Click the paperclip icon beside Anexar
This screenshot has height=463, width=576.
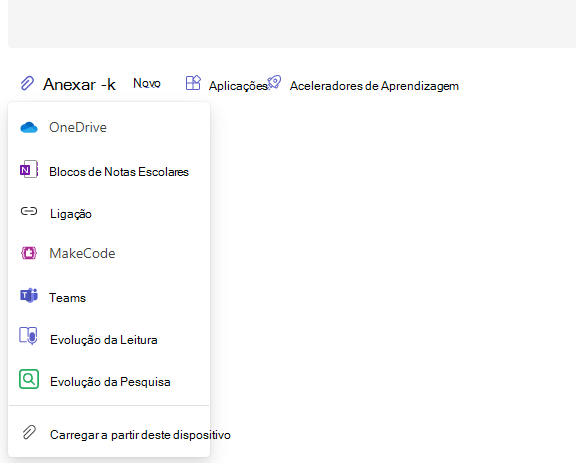point(27,83)
